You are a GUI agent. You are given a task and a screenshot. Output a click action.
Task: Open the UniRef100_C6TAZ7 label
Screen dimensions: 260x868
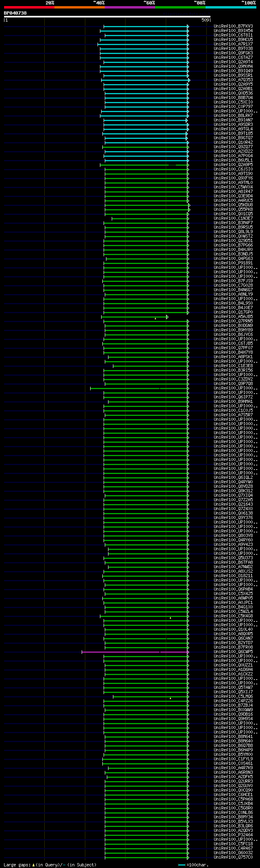pyautogui.click(x=233, y=58)
